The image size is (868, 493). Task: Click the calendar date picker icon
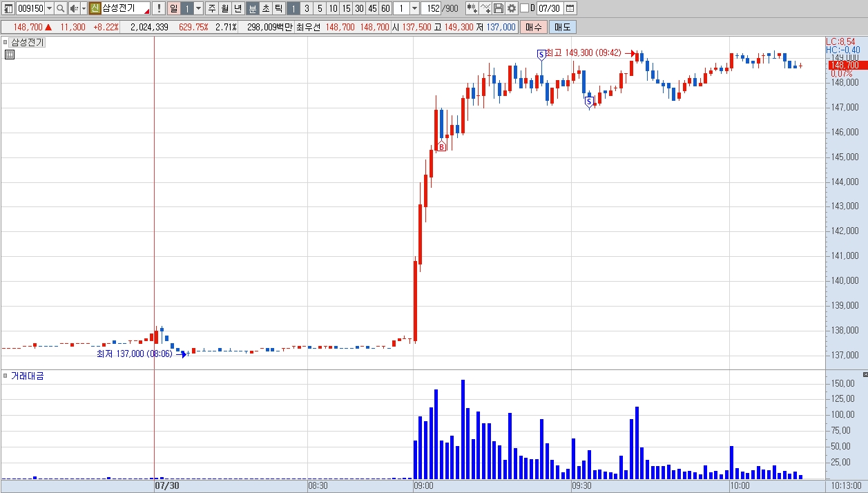[x=570, y=8]
